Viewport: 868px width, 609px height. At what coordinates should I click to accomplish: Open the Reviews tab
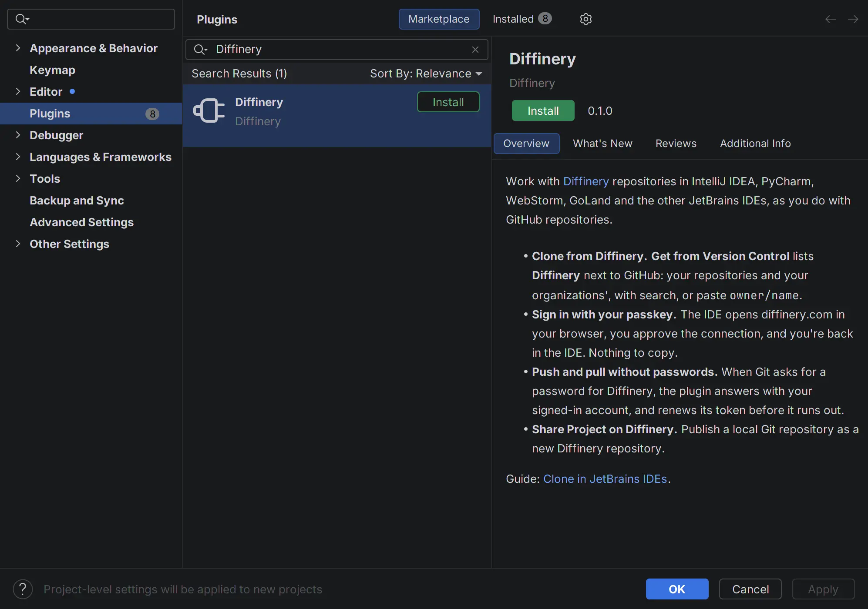click(x=676, y=144)
